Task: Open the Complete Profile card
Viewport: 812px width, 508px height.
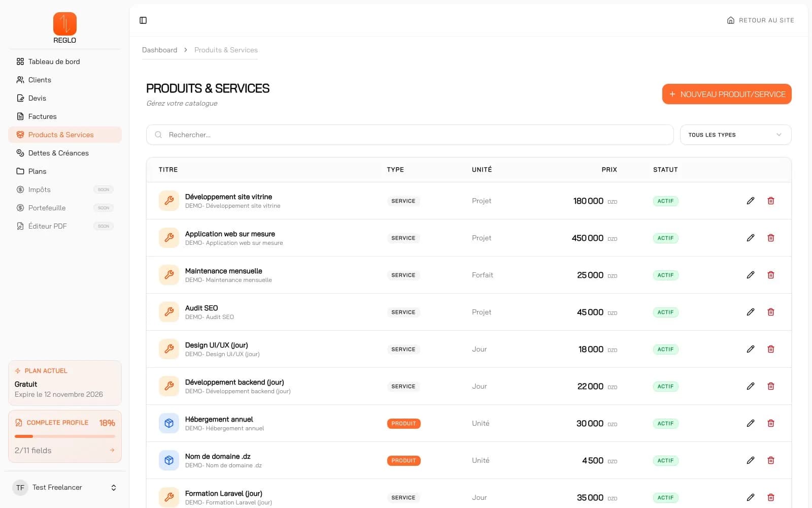Action: 65,436
